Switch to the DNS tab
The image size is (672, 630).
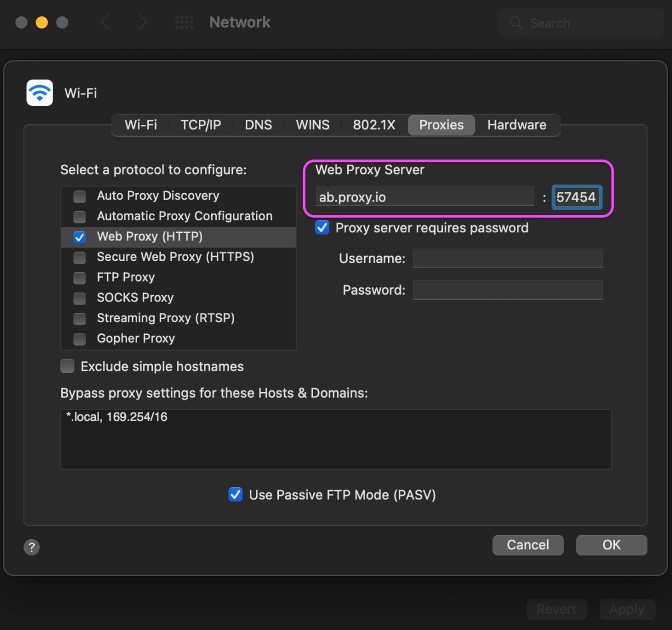(258, 125)
